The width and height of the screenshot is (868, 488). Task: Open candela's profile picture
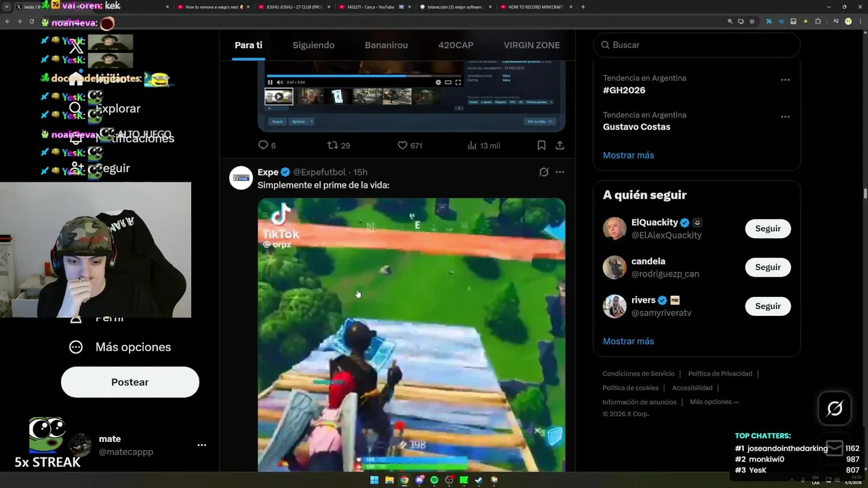coord(614,267)
